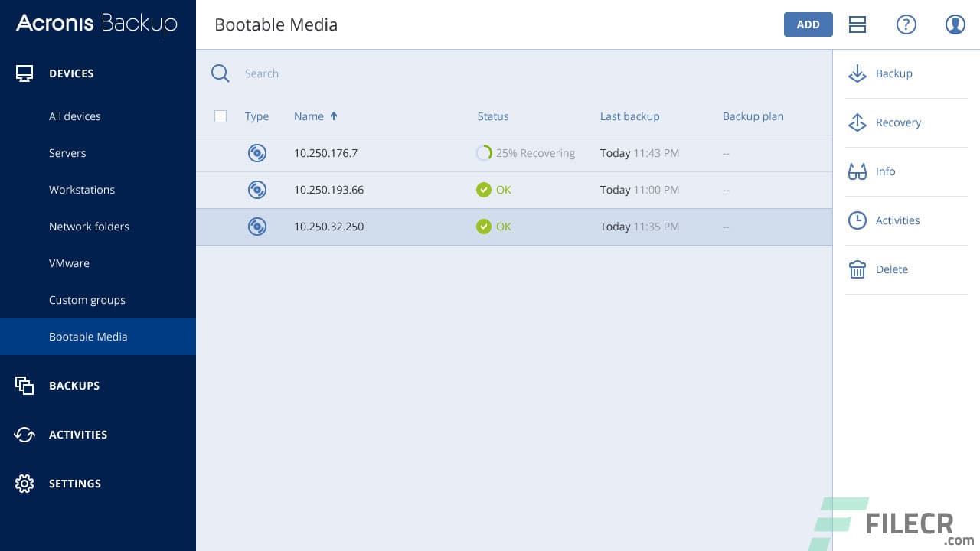The width and height of the screenshot is (980, 551).
Task: Click the reports icon next to ADD
Action: [857, 24]
